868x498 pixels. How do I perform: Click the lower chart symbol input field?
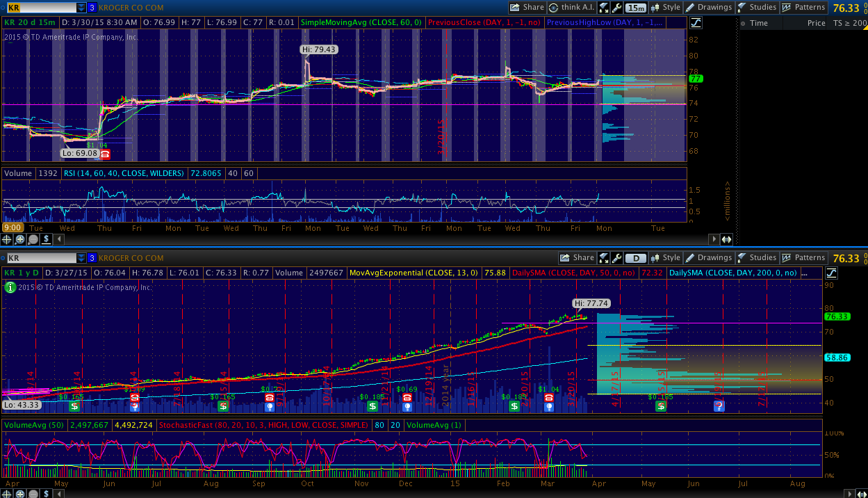[x=40, y=258]
